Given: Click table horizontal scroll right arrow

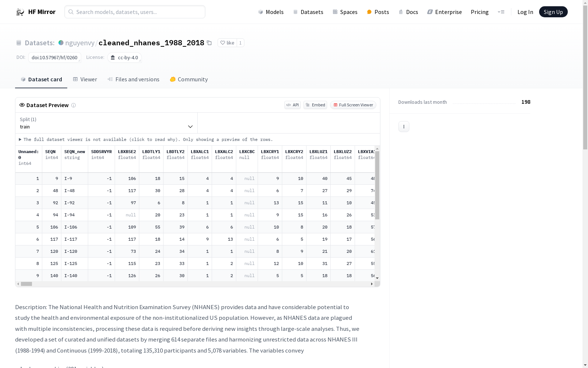Looking at the screenshot, I should (372, 284).
